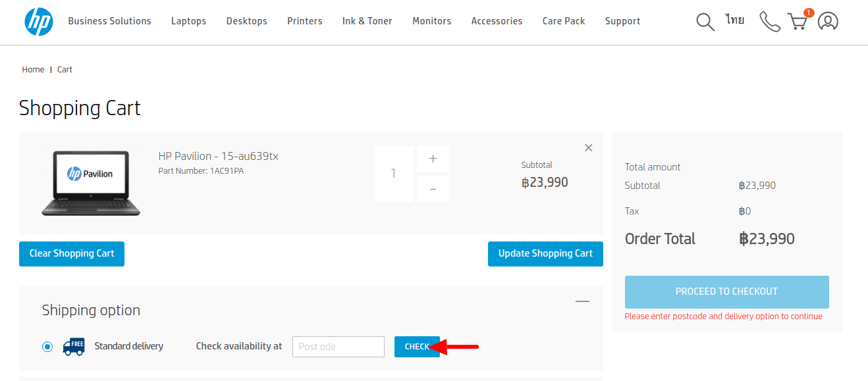Click Proceed to Checkout button
The image size is (868, 381).
(726, 292)
